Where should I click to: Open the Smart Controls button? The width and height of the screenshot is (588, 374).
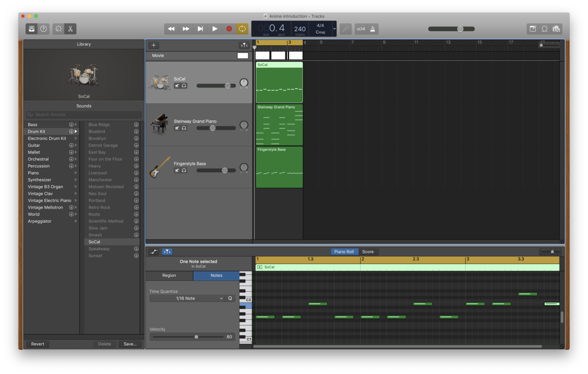tap(58, 29)
